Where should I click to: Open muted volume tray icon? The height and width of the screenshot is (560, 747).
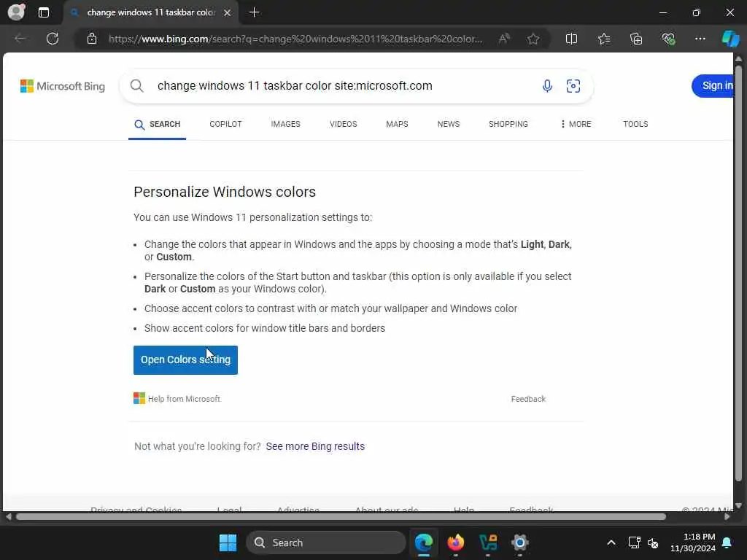click(653, 542)
